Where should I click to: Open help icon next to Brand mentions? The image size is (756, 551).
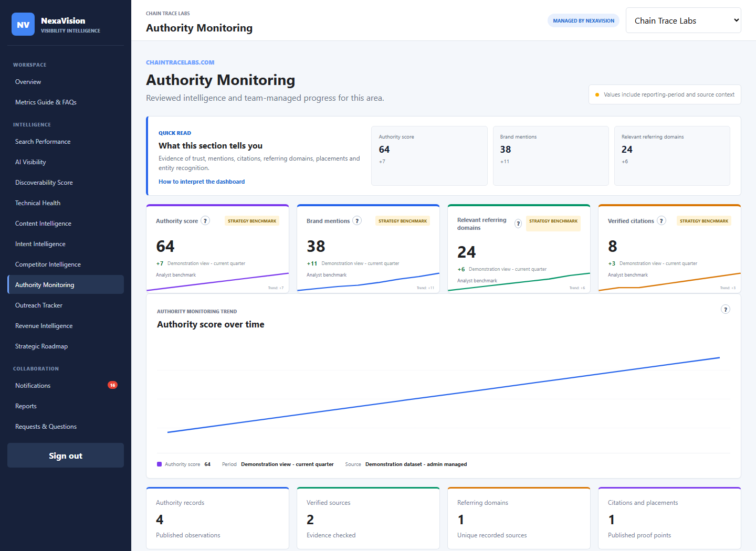tap(357, 221)
